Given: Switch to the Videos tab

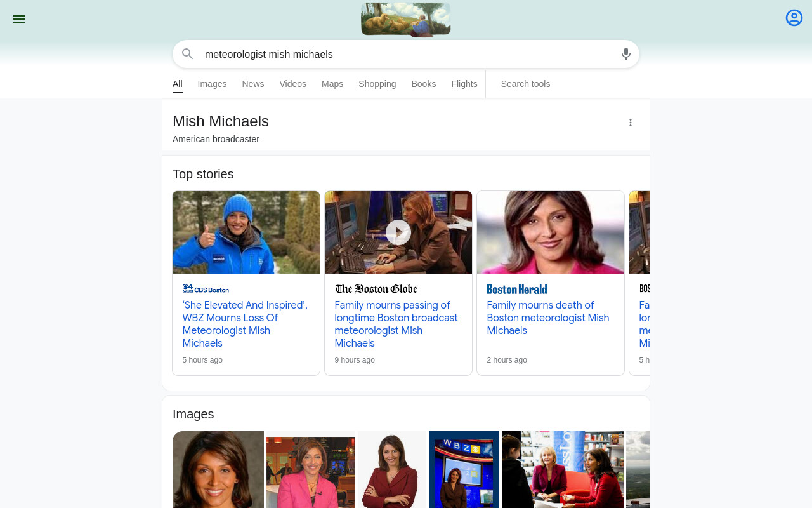Looking at the screenshot, I should click(x=293, y=84).
